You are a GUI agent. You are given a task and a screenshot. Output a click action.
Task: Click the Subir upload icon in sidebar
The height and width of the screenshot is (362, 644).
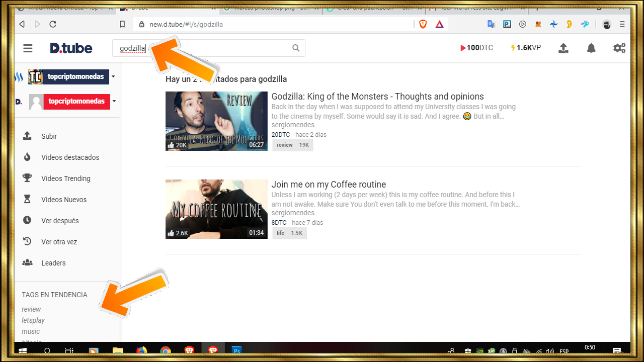coord(27,136)
